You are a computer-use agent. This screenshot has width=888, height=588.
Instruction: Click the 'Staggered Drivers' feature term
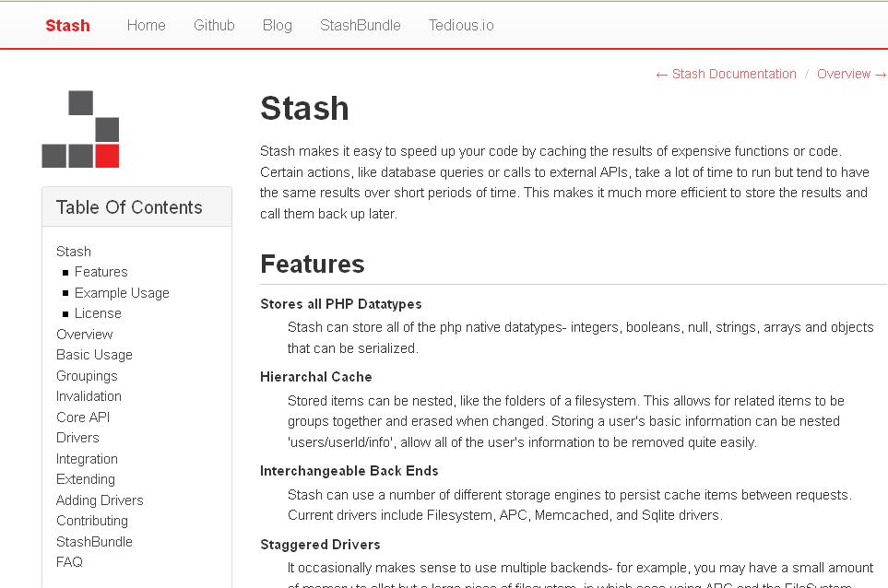point(320,545)
